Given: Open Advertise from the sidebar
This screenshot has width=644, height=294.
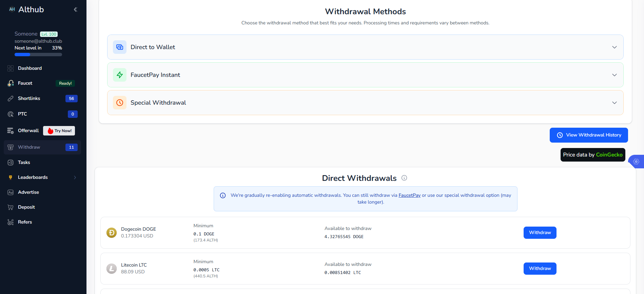Looking at the screenshot, I should pyautogui.click(x=42, y=192).
